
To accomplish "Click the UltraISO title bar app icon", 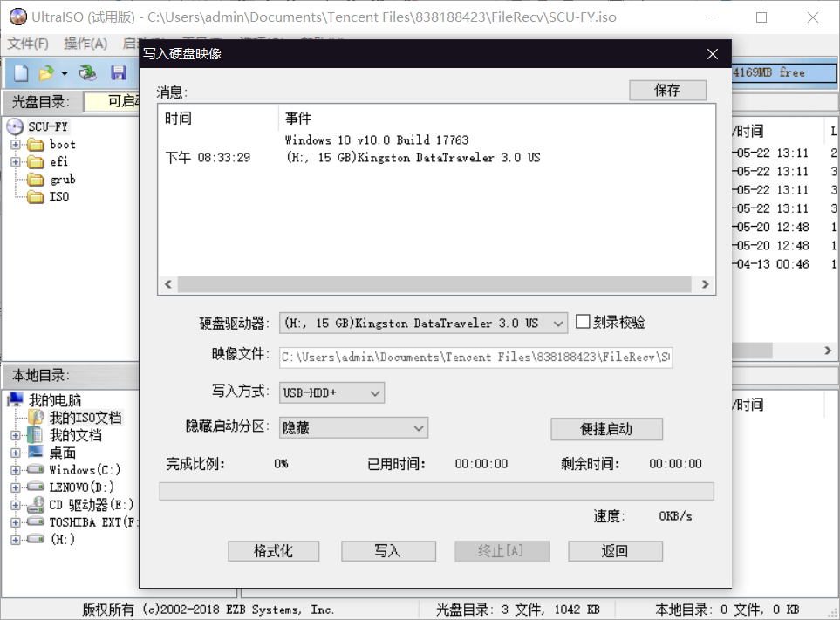I will (x=17, y=17).
